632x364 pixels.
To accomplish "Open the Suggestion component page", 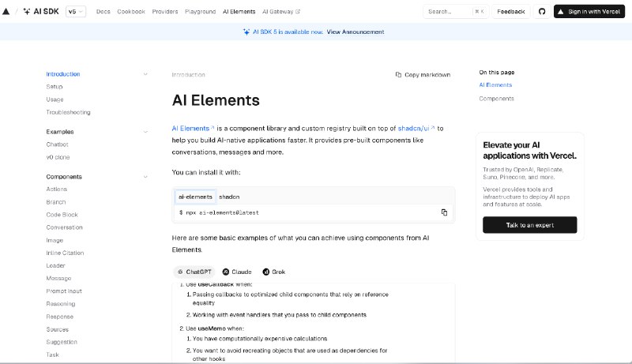I will click(x=62, y=342).
